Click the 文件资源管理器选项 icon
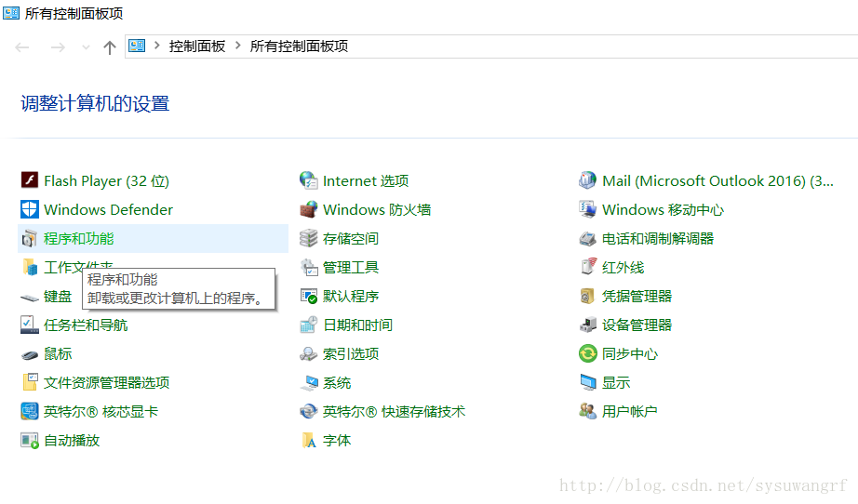 pyautogui.click(x=30, y=382)
